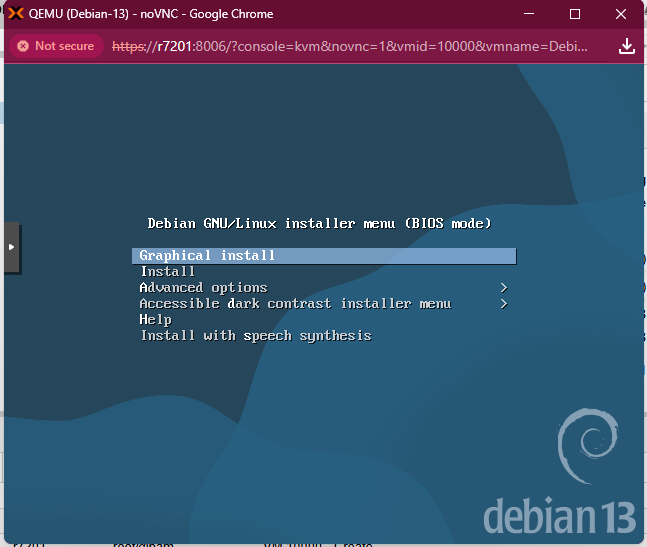Image resolution: width=647 pixels, height=547 pixels.
Task: Click the download icon in address bar
Action: (627, 47)
